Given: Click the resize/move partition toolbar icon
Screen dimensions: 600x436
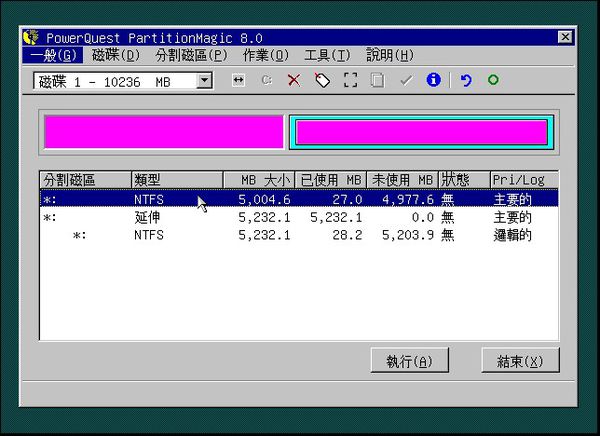Looking at the screenshot, I should pyautogui.click(x=238, y=81).
